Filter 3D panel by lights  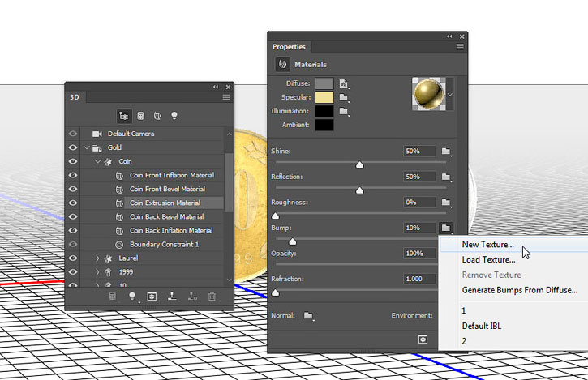[x=174, y=116]
